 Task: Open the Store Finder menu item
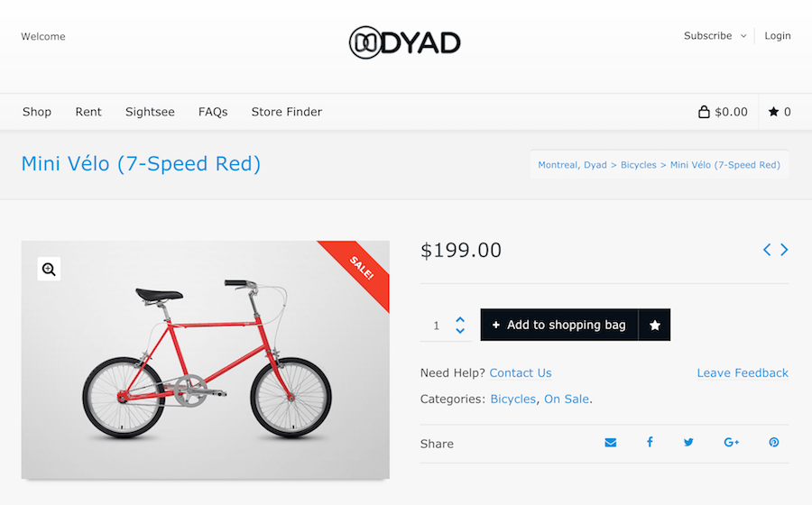(286, 112)
